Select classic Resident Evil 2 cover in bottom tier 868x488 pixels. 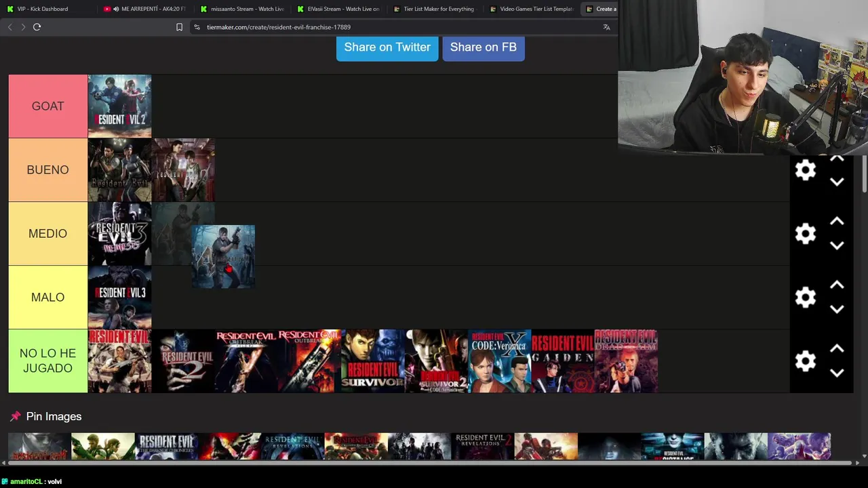click(x=183, y=361)
